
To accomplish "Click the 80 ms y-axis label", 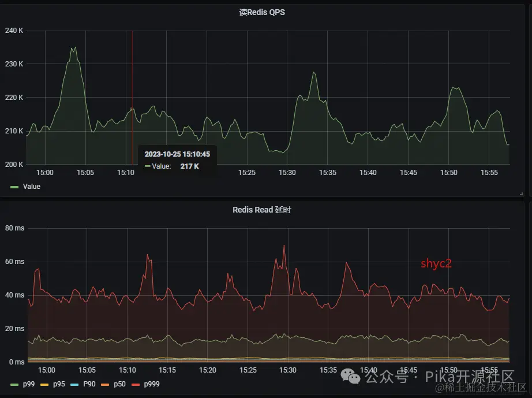I will 14,228.
